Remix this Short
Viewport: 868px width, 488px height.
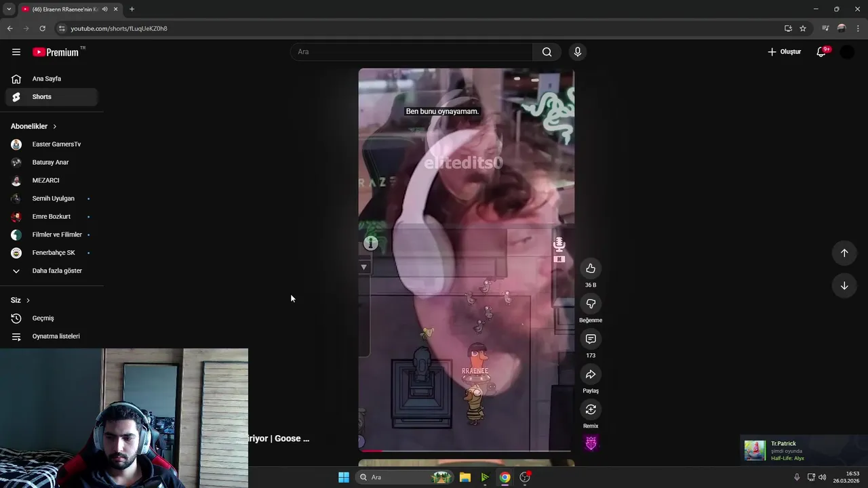[x=591, y=409]
